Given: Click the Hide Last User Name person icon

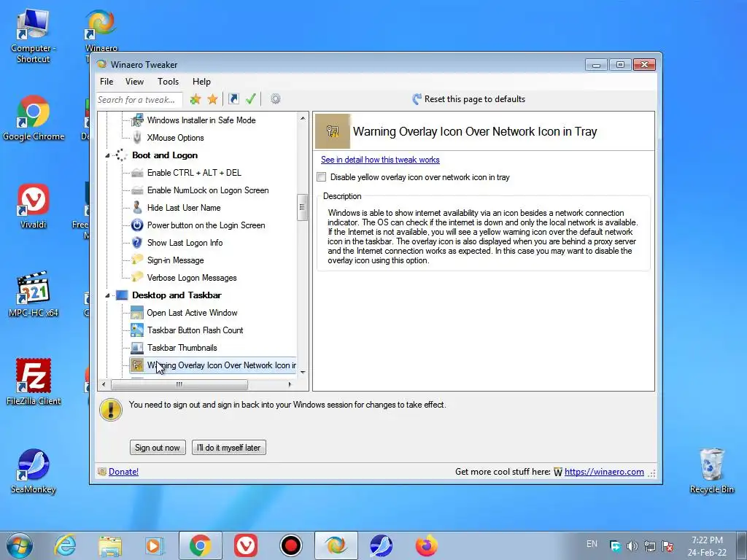Looking at the screenshot, I should pyautogui.click(x=137, y=208).
